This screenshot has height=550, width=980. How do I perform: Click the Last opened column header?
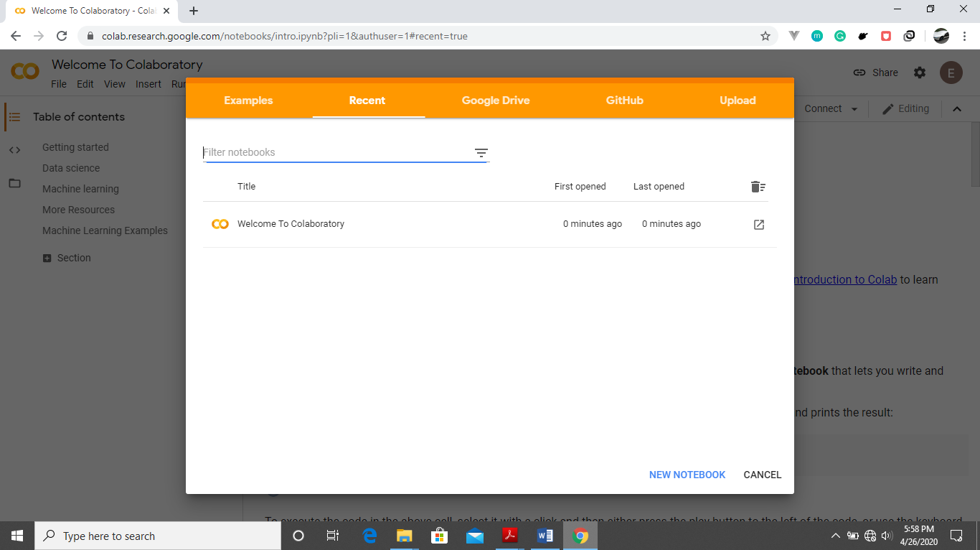(659, 187)
